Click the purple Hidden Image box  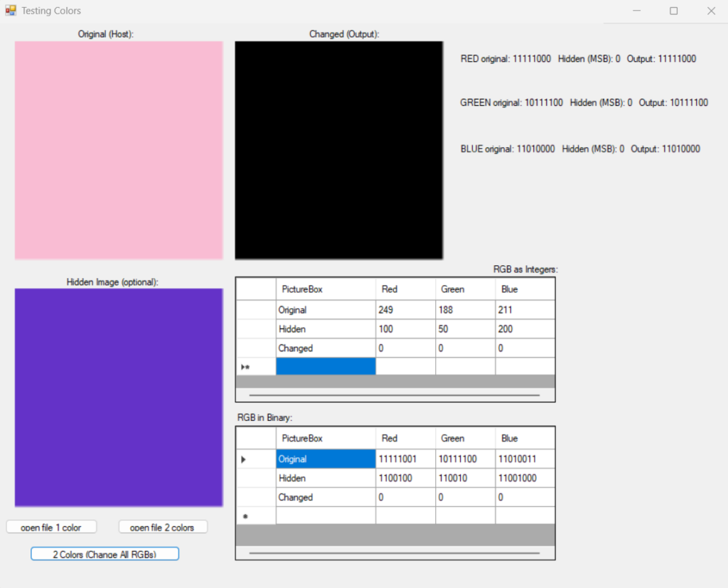coord(119,397)
